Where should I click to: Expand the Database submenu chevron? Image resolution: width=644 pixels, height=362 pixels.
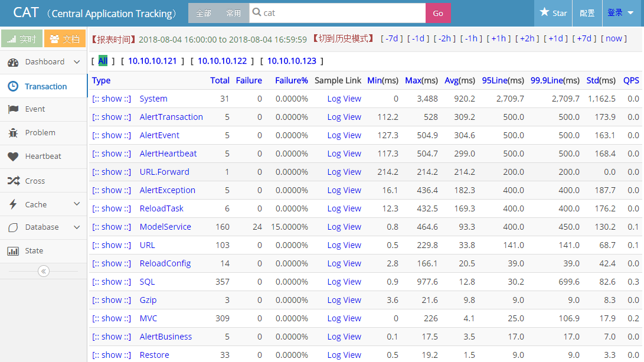pyautogui.click(x=77, y=227)
